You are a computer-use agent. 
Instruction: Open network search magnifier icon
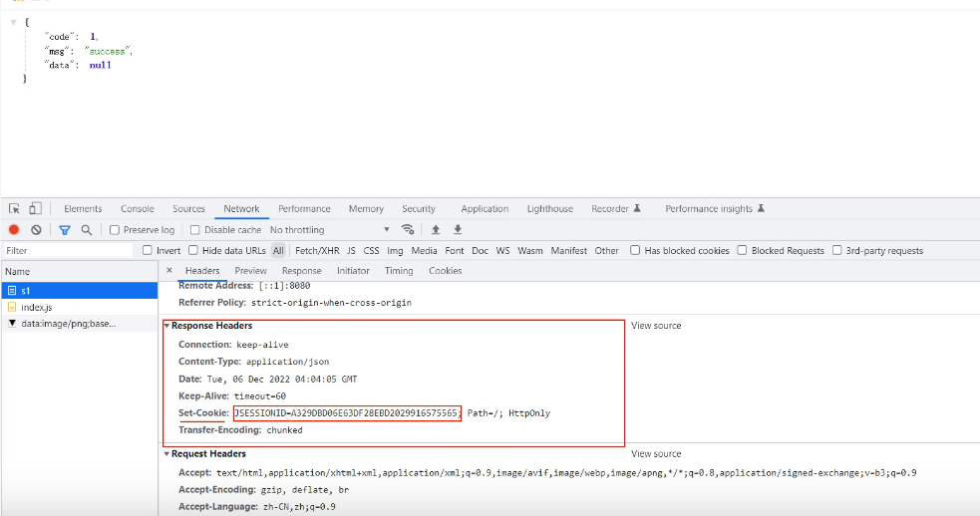(x=87, y=230)
